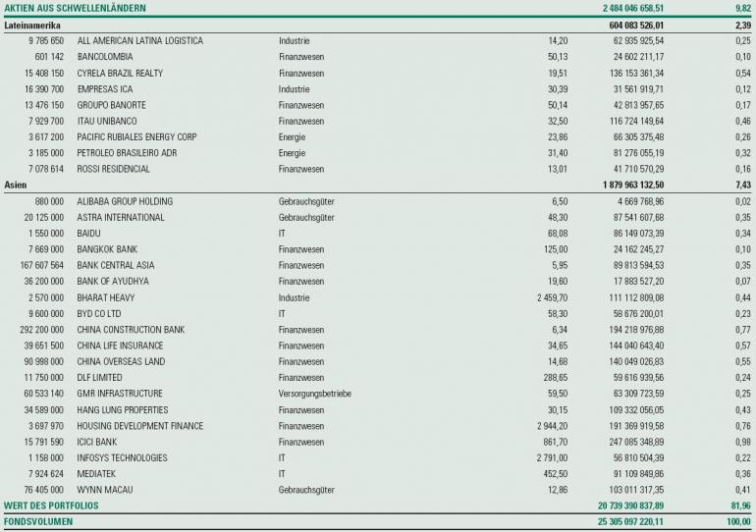Select market value 136 153 361,34

(636, 74)
